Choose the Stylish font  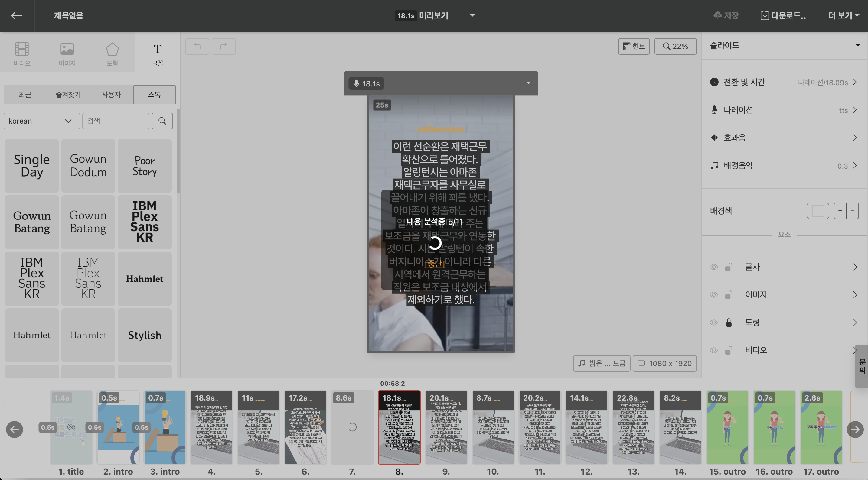[x=145, y=335]
